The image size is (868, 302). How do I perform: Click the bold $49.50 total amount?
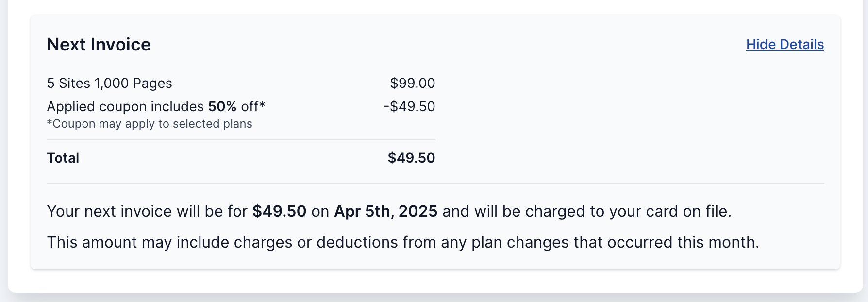[x=411, y=158]
